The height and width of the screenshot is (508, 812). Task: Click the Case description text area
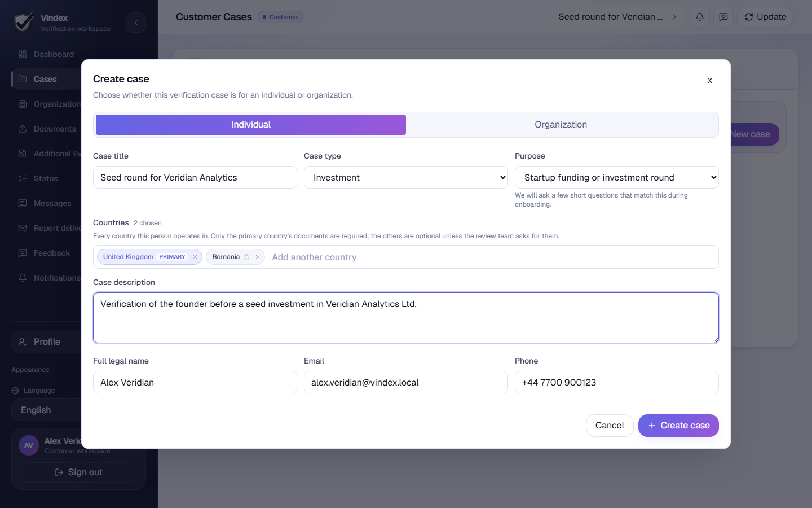click(x=406, y=318)
